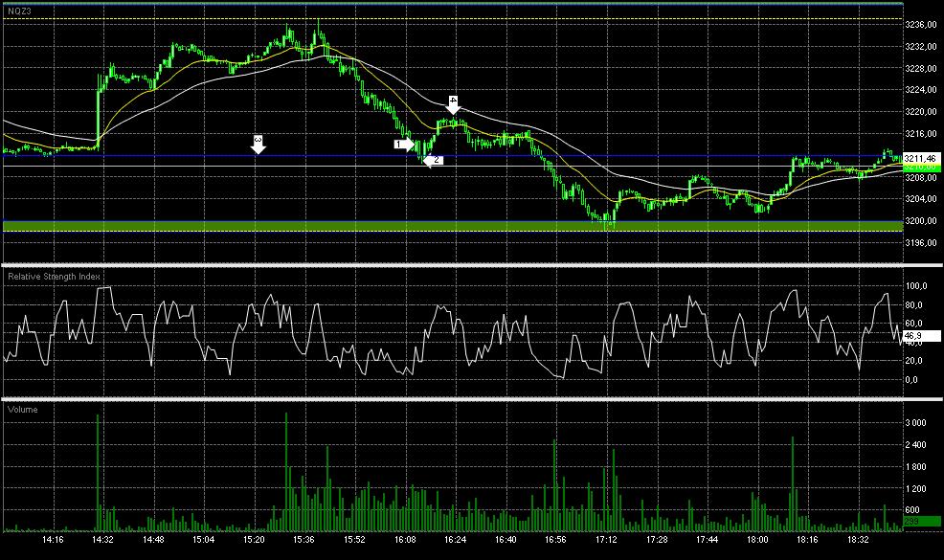Click the 3232,00 price axis label
The image size is (944, 560).
click(920, 46)
